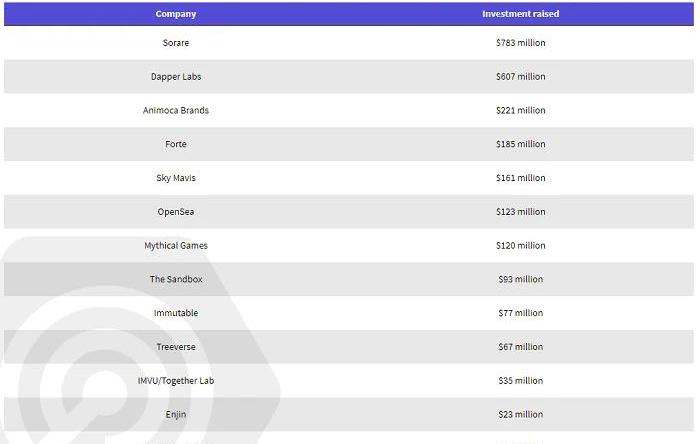Click IMVU/Together Lab company name
Image resolution: width=700 pixels, height=444 pixels.
175,381
